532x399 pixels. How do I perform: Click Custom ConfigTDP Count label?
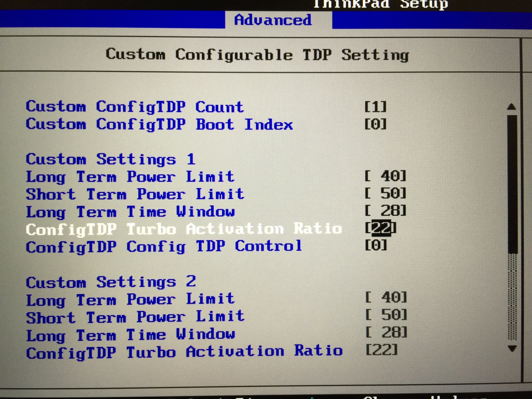[135, 107]
